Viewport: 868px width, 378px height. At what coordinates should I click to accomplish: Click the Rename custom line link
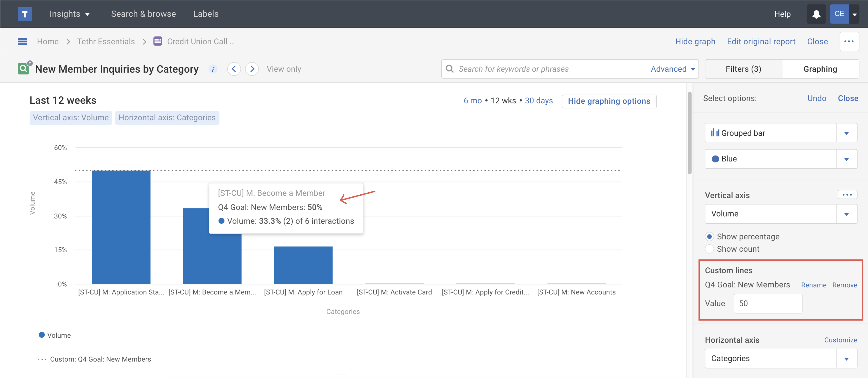[813, 285]
